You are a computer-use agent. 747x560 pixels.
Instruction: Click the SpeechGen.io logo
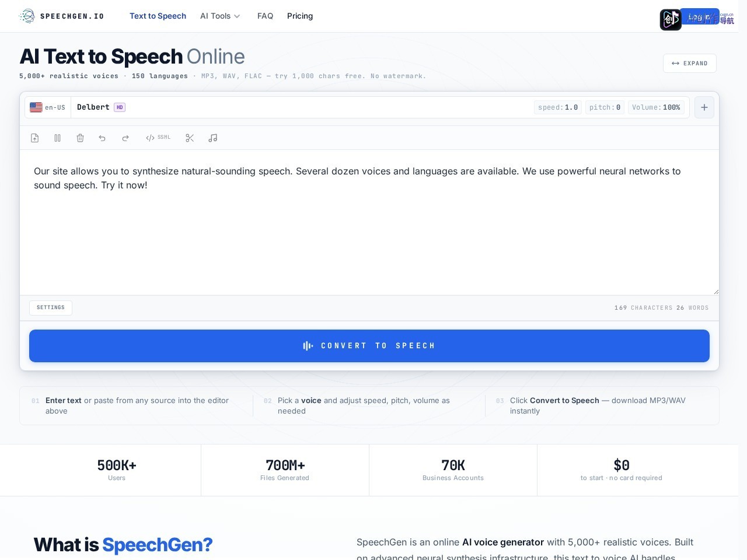pyautogui.click(x=61, y=16)
